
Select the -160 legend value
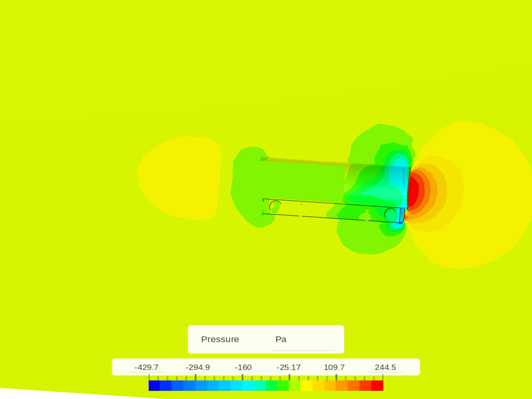click(243, 367)
